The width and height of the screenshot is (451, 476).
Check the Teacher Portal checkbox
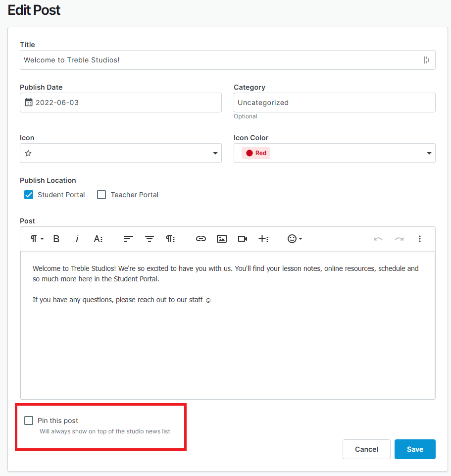[x=101, y=195]
